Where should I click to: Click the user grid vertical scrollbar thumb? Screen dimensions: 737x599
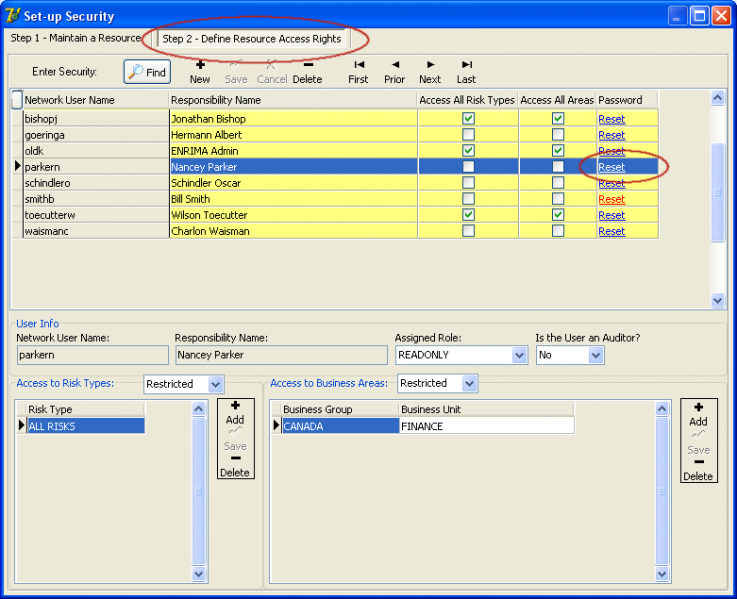[717, 192]
